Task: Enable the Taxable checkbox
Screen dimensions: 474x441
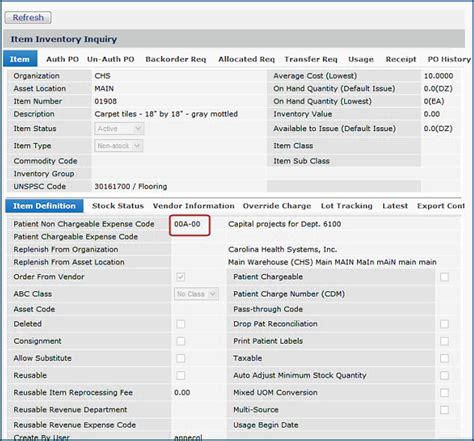Action: coord(444,358)
